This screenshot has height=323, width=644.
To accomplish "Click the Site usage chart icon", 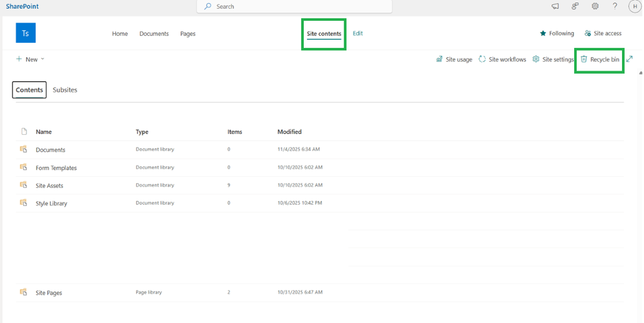I will coord(439,59).
